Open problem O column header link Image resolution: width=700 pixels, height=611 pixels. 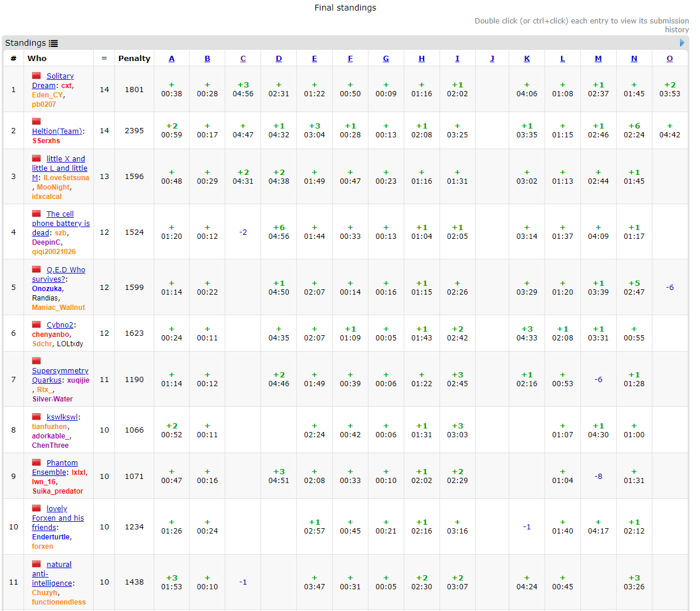[x=669, y=59]
